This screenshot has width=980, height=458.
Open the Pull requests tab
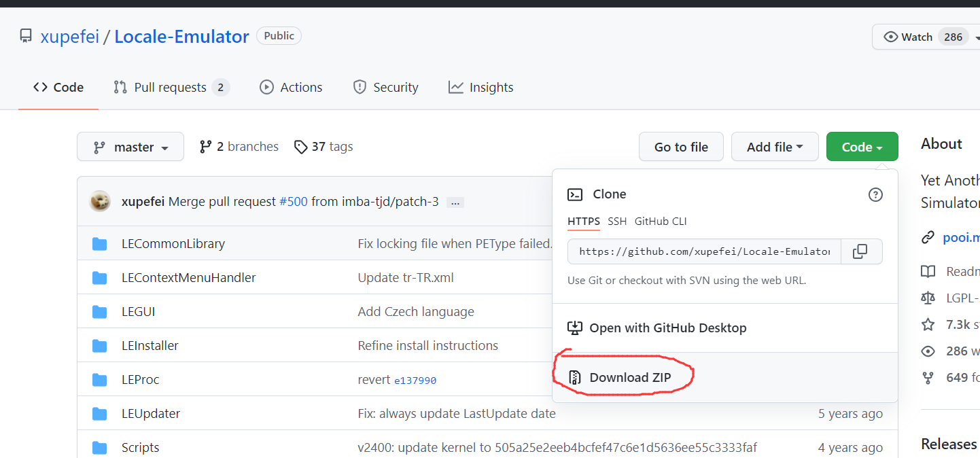click(171, 87)
